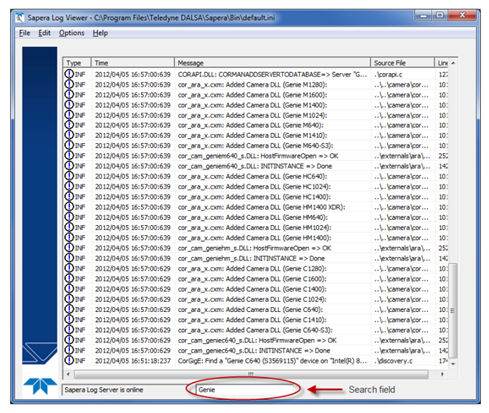Click the info icon for Genie M1280 entry
Image resolution: width=489 pixels, height=413 pixels.
pyautogui.click(x=69, y=84)
